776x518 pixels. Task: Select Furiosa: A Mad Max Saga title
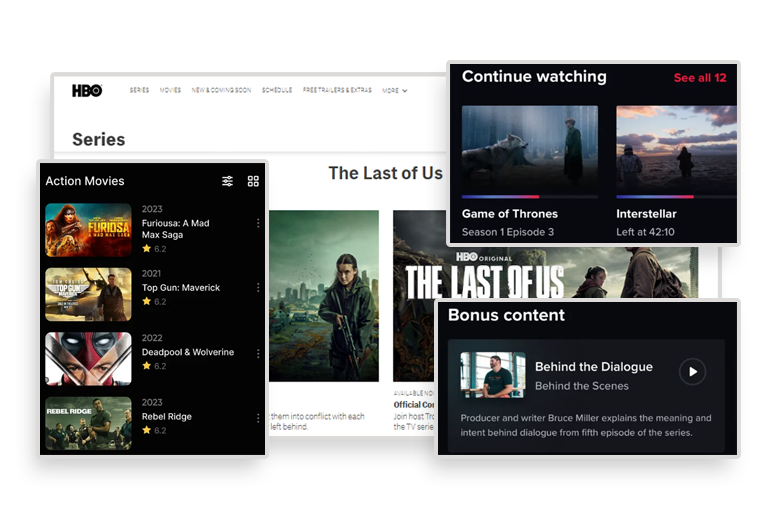[x=175, y=229]
